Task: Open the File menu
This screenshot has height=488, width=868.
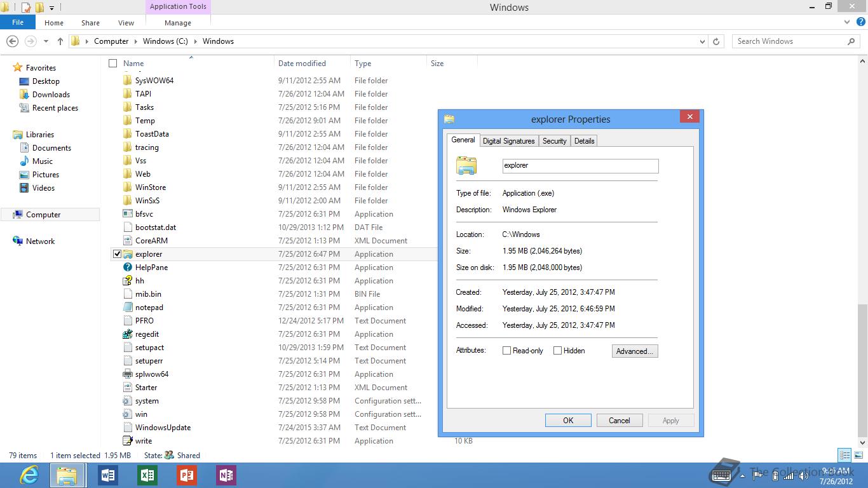Action: (18, 22)
